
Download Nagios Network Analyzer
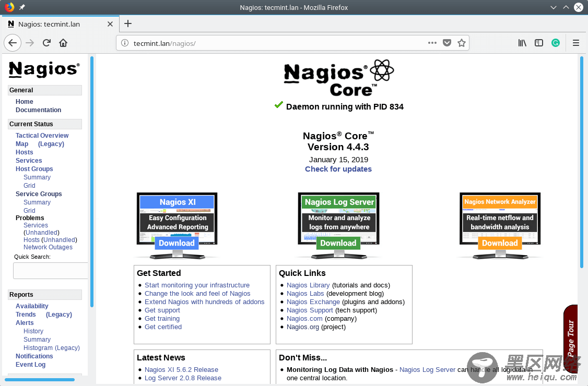tap(500, 243)
